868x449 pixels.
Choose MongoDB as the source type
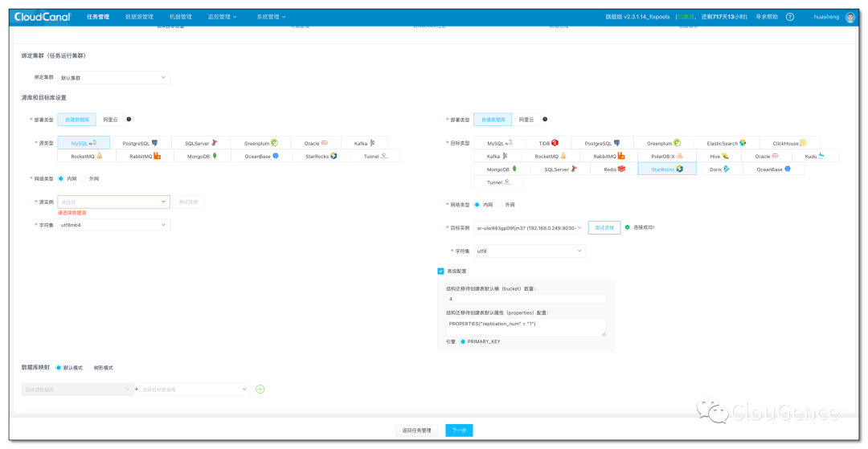(203, 156)
